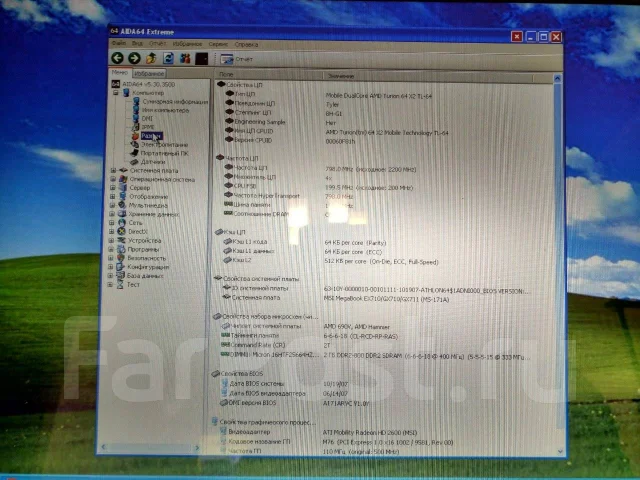Viewport: 640px width, 480px height.
Task: Switch to the Избранное tab
Action: point(149,73)
